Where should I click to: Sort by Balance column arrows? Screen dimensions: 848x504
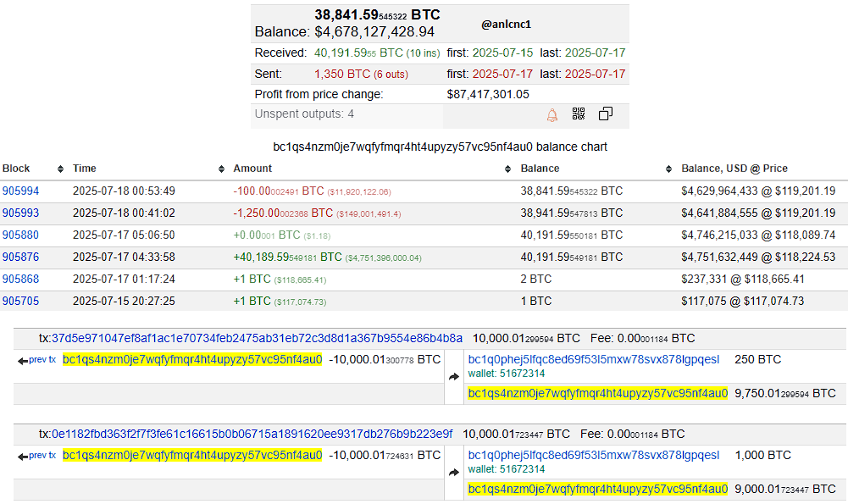pos(668,169)
